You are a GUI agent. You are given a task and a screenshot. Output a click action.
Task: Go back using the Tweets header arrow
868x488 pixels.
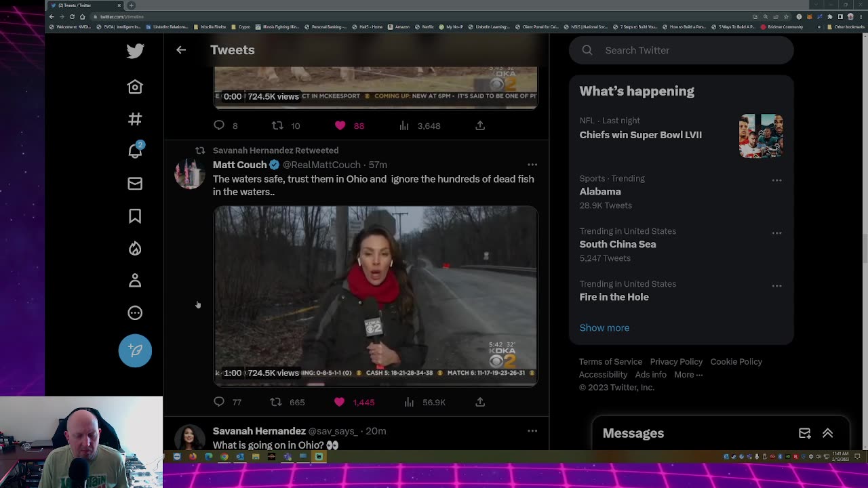point(181,50)
